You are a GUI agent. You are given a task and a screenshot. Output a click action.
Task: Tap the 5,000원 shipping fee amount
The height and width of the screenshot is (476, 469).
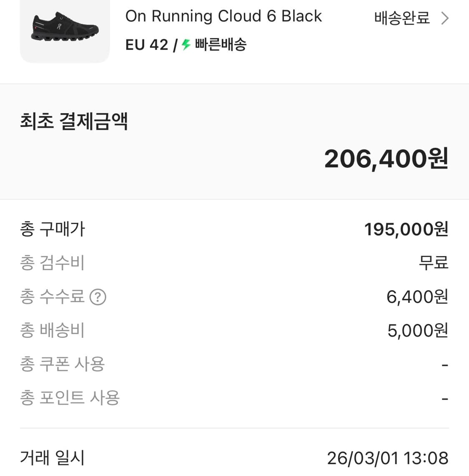(x=417, y=331)
